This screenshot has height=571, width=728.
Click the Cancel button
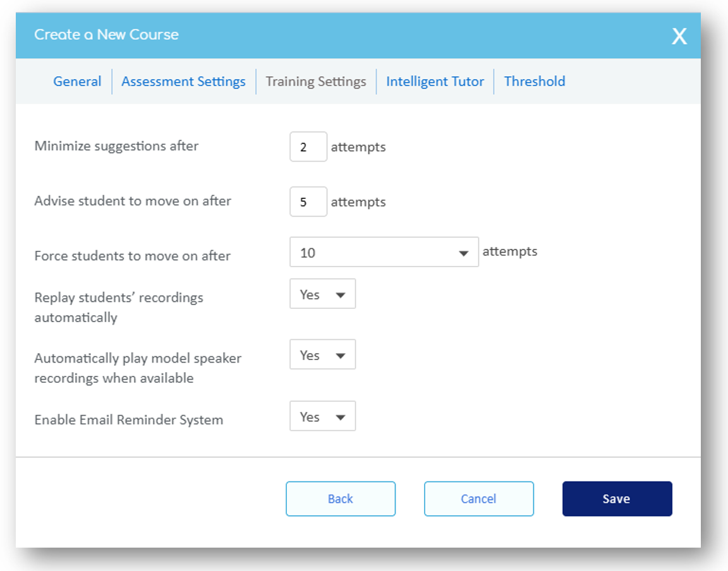pos(478,499)
